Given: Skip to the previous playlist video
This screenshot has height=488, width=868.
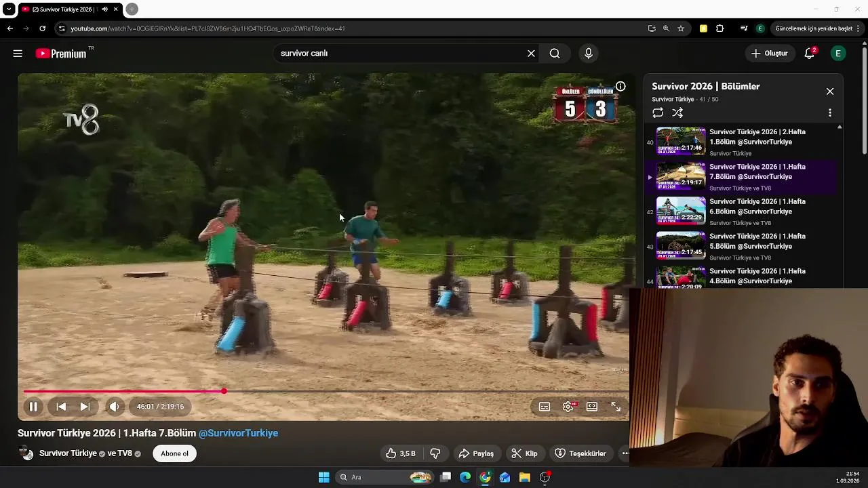Looking at the screenshot, I should pyautogui.click(x=61, y=407).
